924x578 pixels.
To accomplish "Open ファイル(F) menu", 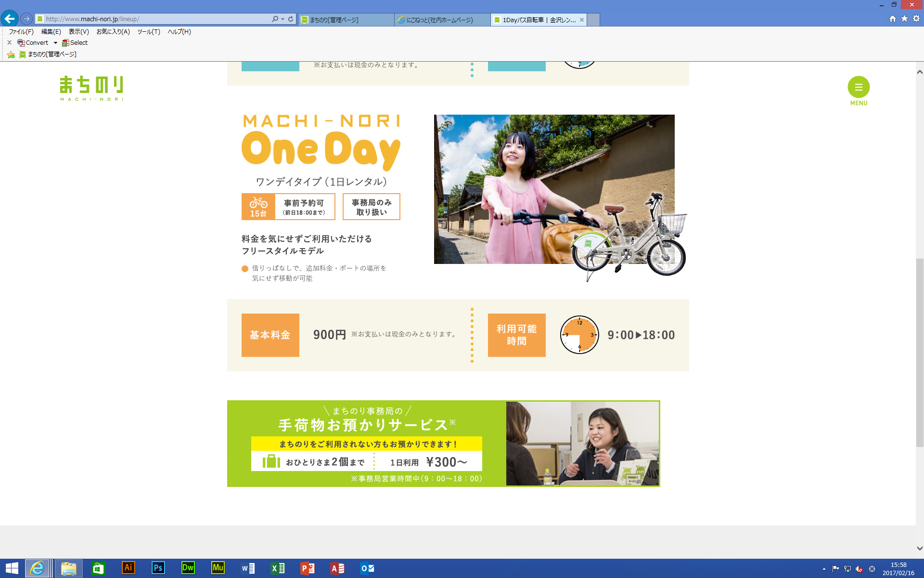I will click(x=21, y=31).
